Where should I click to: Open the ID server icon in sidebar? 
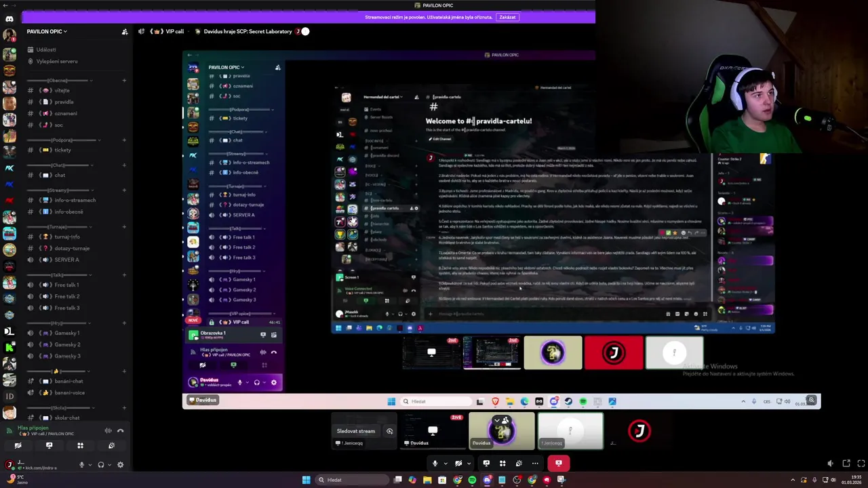9,396
